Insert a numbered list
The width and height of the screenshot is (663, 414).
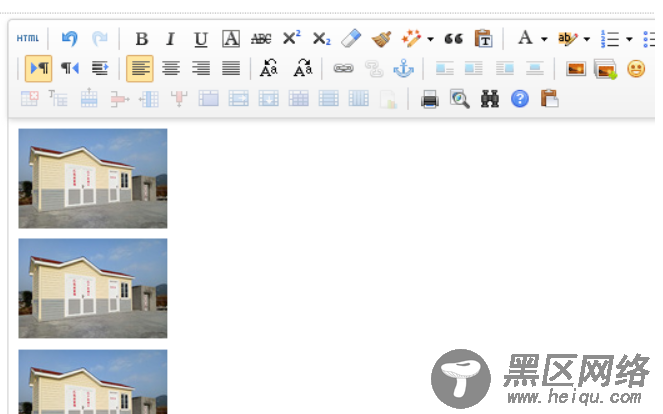tap(610, 39)
